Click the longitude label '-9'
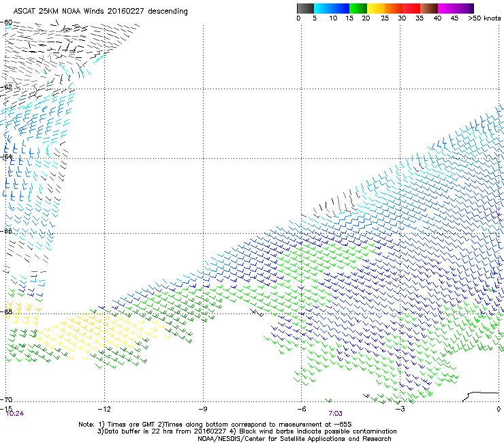The height and width of the screenshot is (443, 504). point(202,409)
